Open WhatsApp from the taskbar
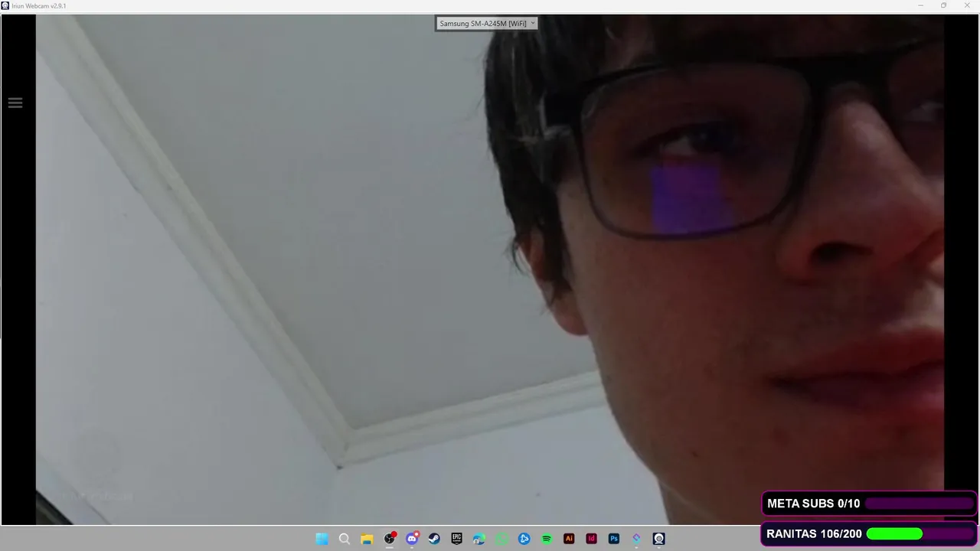 coord(501,539)
